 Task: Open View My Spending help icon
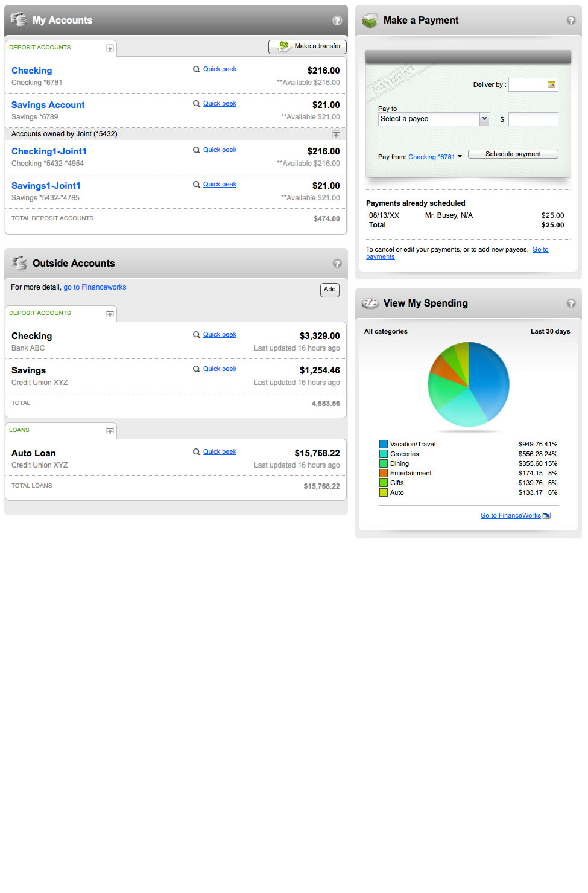(x=571, y=303)
